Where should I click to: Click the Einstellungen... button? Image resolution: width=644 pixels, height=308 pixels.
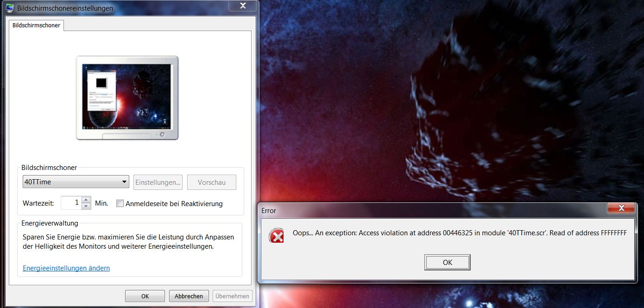click(158, 182)
